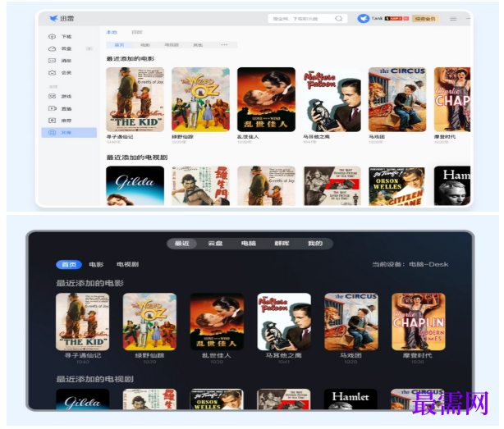Open 推荐 recommendations icon in sidebar

coord(52,121)
